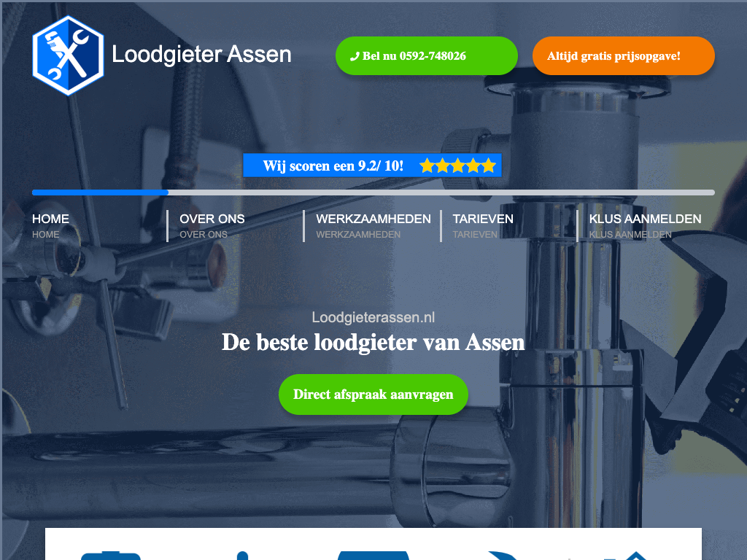
Task: Click the first gold star in the rating
Action: (427, 166)
